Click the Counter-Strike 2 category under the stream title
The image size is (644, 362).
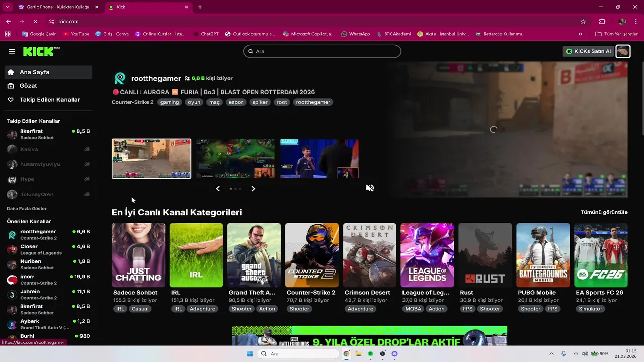pos(132,102)
